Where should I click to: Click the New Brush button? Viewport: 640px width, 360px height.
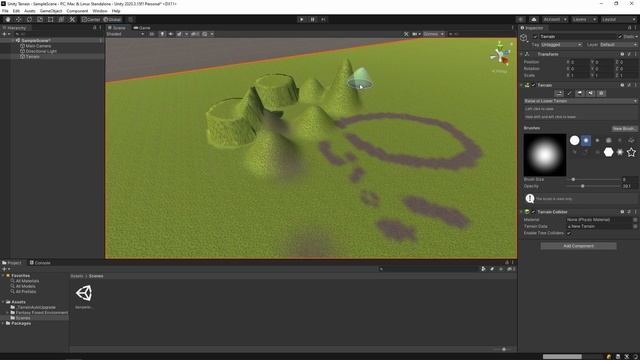click(624, 129)
